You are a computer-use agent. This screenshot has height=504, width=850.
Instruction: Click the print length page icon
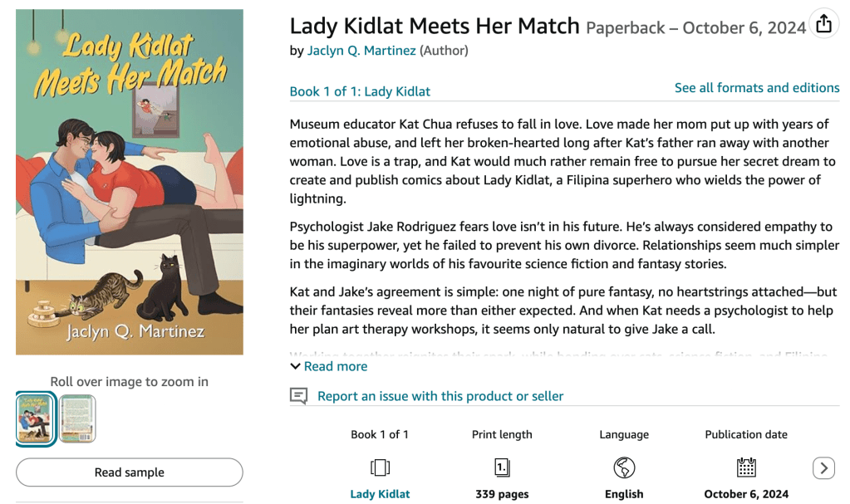pos(502,467)
